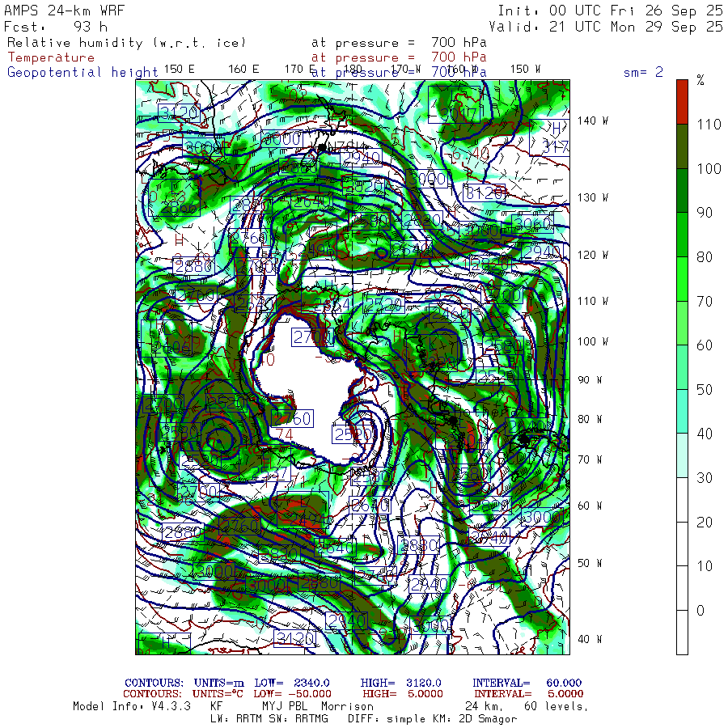Click the '150 E' longitude label
The width and height of the screenshot is (728, 728).
pyautogui.click(x=180, y=70)
